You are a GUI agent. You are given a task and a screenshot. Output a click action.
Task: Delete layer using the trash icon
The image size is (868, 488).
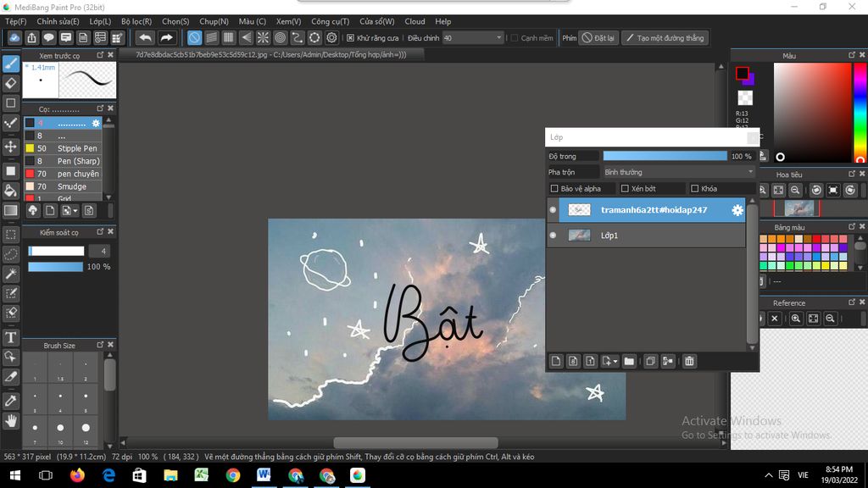[689, 361]
